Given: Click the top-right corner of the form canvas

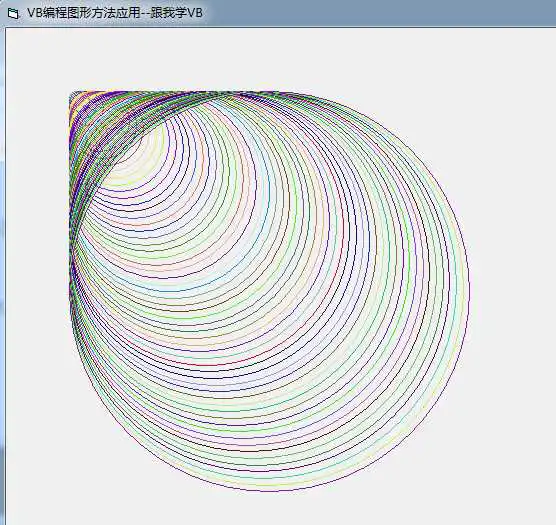Looking at the screenshot, I should click(552, 31).
